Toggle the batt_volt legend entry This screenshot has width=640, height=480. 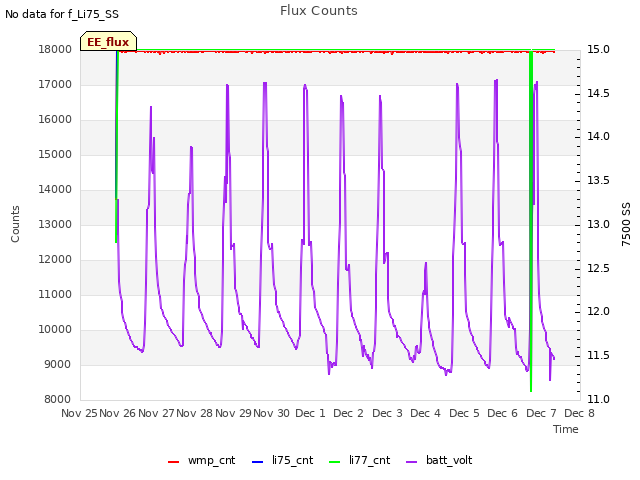pyautogui.click(x=439, y=460)
